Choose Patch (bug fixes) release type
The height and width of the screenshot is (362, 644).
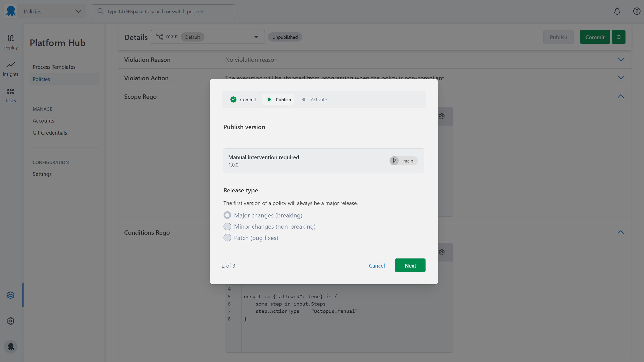227,237
